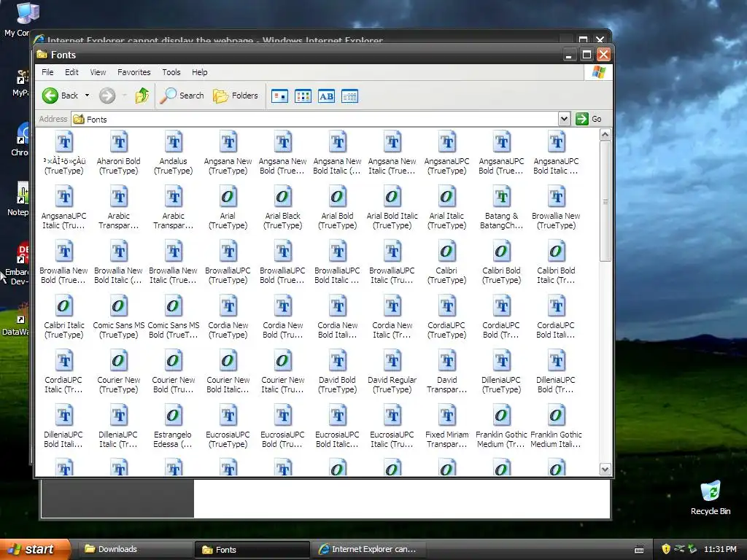
Task: Show fonts by Similarity (AB icon)
Action: coord(326,96)
